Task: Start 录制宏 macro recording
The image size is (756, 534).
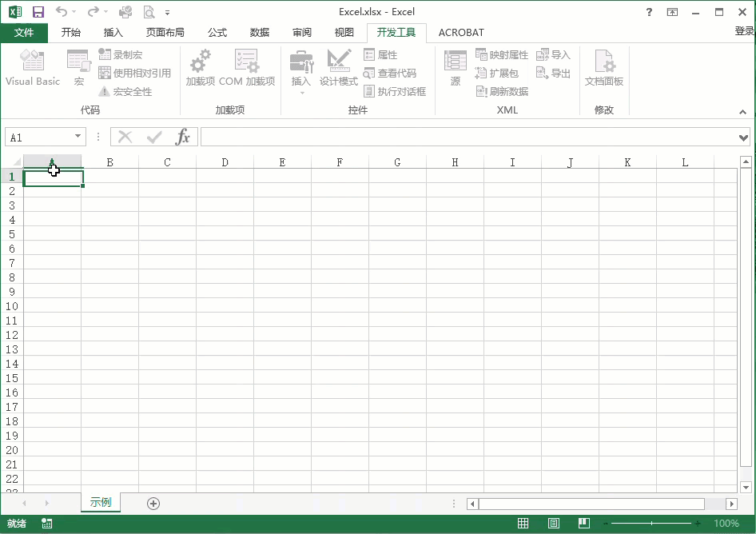Action: [x=121, y=54]
